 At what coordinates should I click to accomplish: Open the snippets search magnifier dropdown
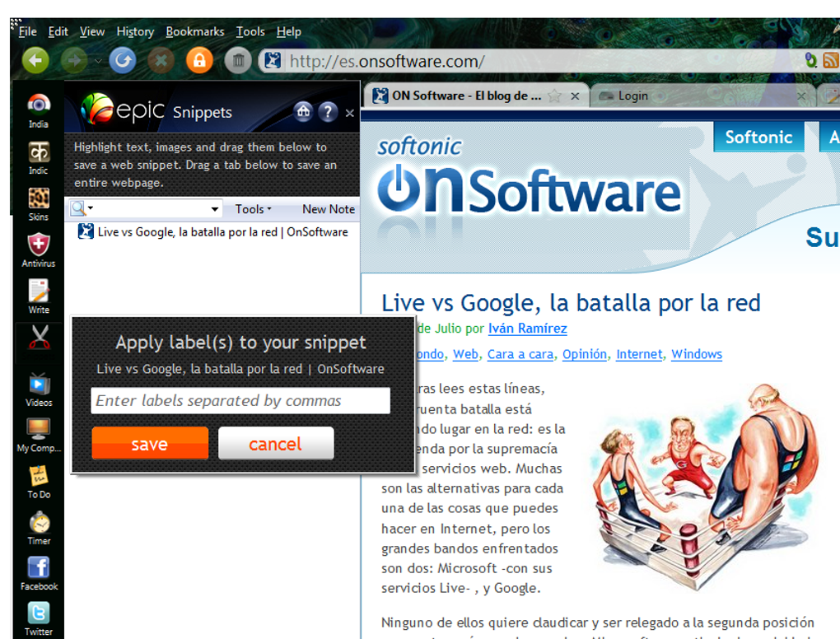point(82,208)
